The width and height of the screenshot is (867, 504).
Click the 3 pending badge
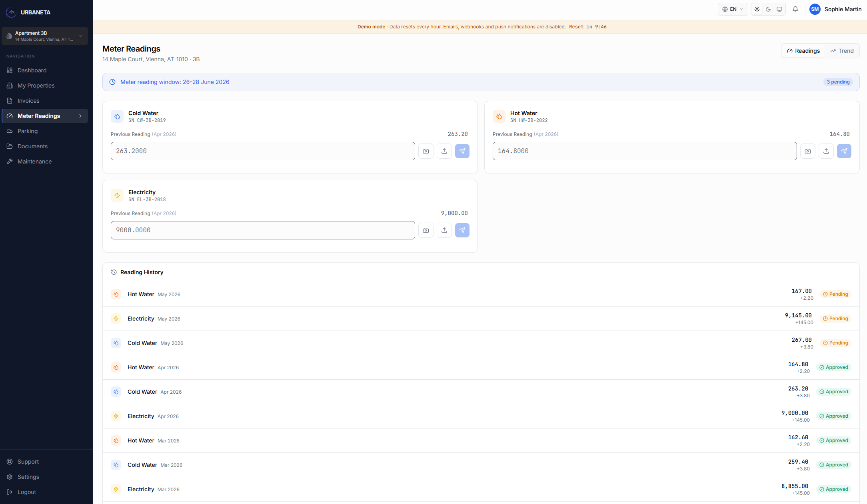tap(838, 82)
